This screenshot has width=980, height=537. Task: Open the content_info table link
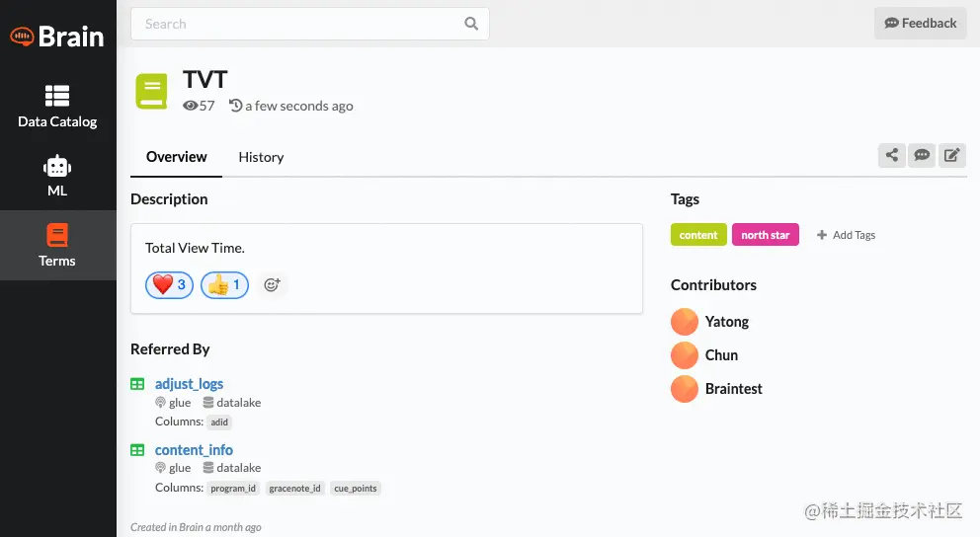[x=194, y=449]
